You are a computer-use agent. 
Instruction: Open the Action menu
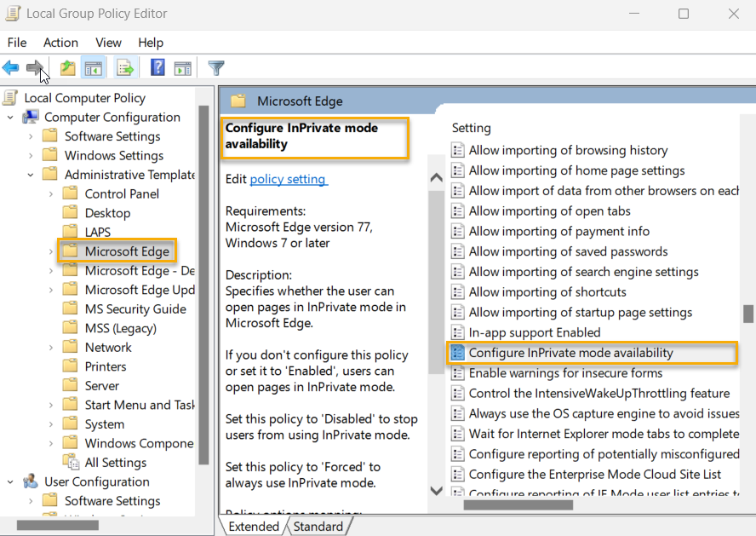tap(60, 42)
